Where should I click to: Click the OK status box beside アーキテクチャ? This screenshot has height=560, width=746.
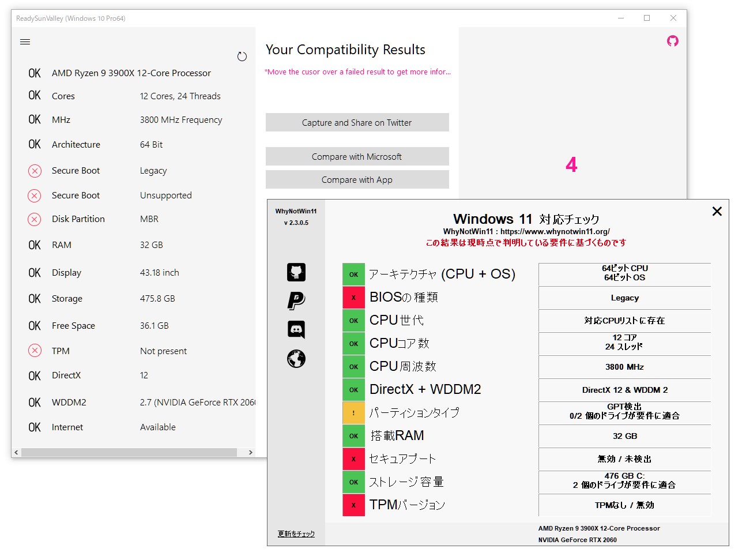click(354, 275)
